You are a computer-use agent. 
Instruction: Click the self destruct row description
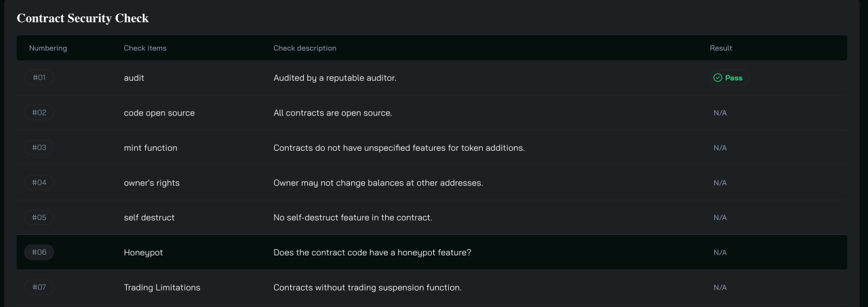[353, 217]
